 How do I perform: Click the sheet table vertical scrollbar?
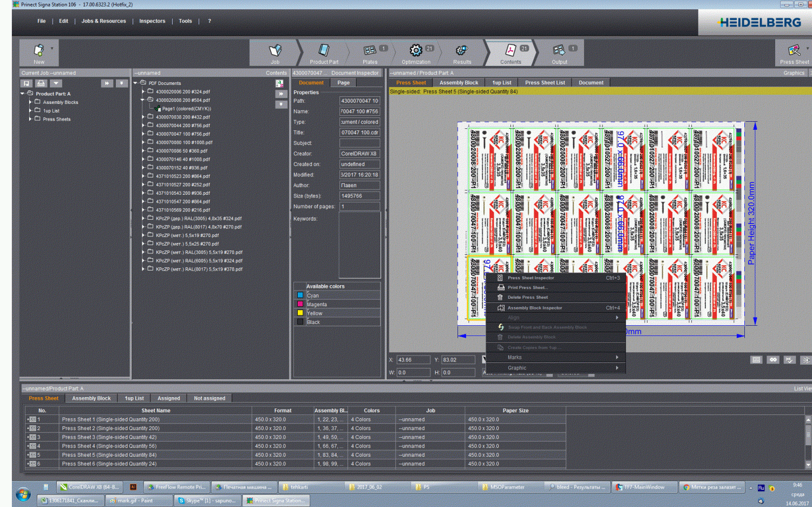(808, 442)
